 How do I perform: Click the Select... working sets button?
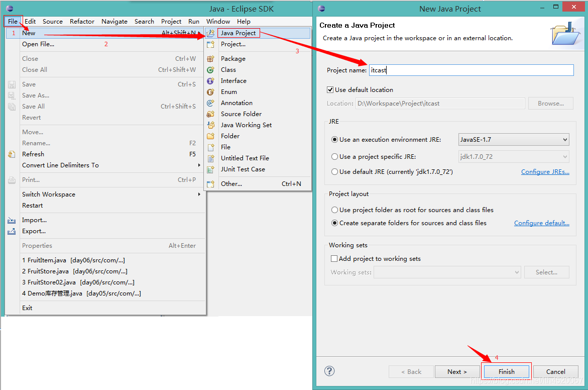pos(547,272)
